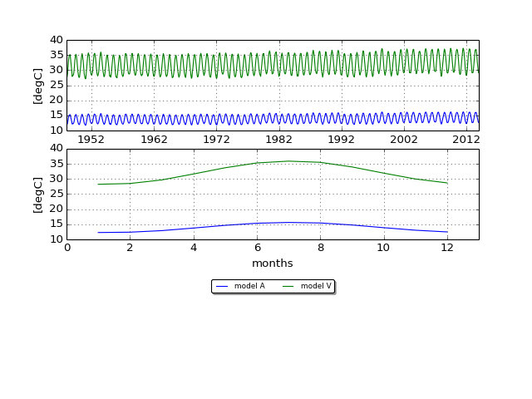Click the green line sample in legend
The width and height of the screenshot is (532, 399).
tap(288, 286)
